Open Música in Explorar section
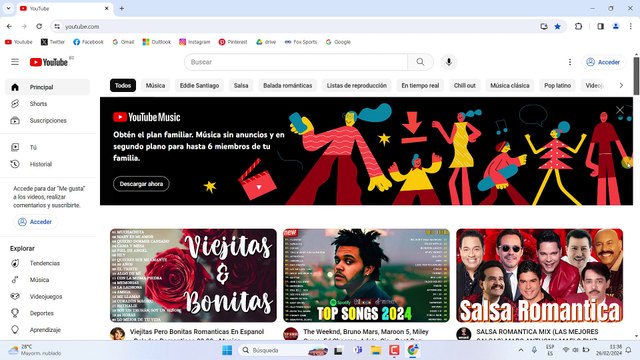Image resolution: width=640 pixels, height=360 pixels. click(47, 280)
